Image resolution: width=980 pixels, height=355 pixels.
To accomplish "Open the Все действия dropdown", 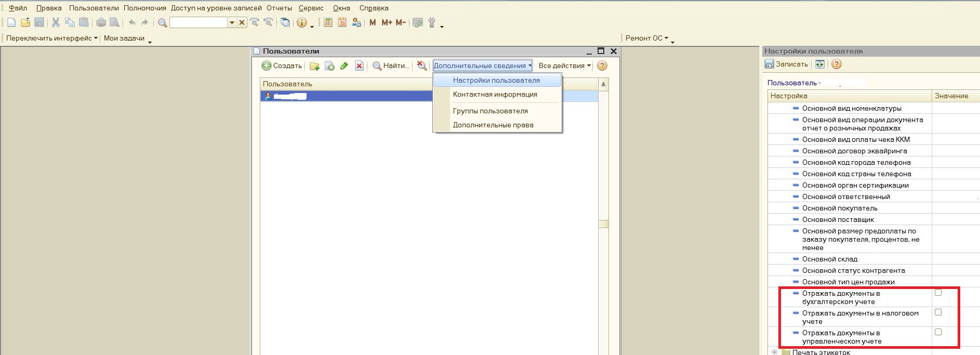I will tap(565, 66).
